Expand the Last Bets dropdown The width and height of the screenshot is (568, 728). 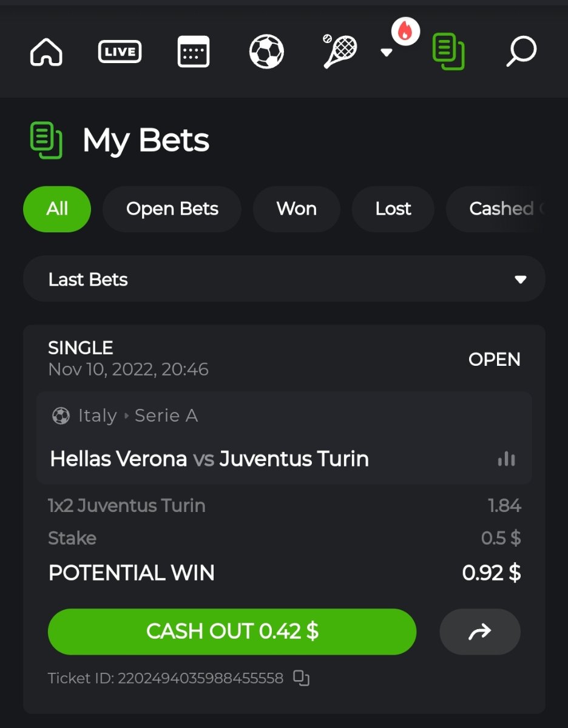click(x=284, y=279)
